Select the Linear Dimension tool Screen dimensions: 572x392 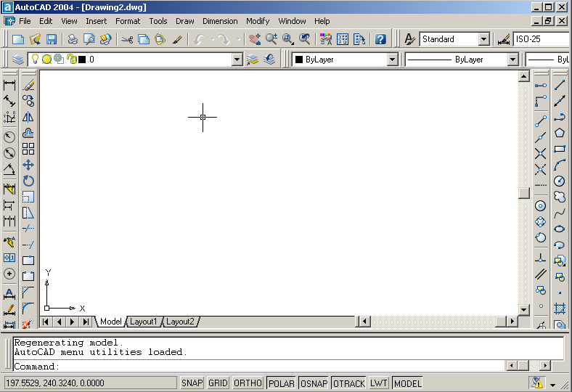(9, 85)
